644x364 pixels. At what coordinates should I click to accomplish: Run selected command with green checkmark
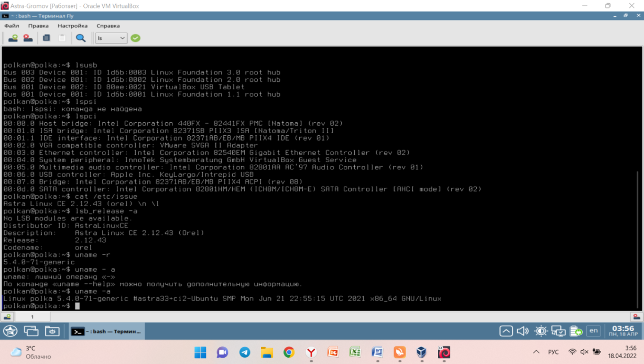(x=136, y=38)
